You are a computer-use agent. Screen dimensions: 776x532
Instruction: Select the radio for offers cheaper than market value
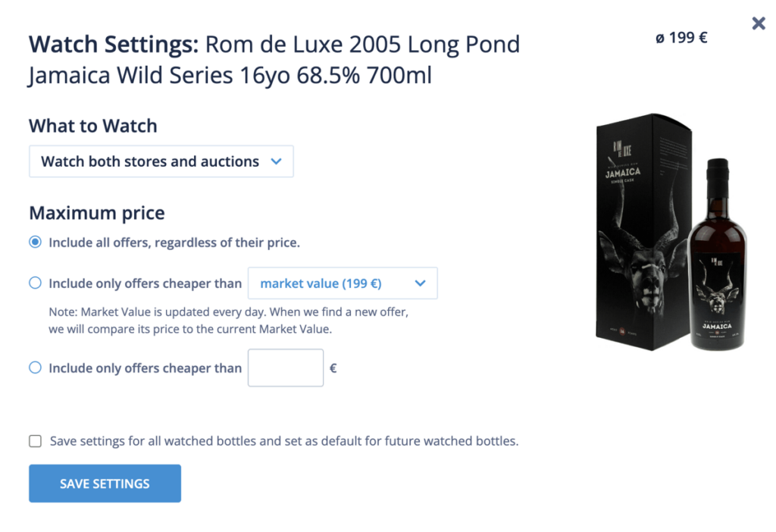[x=35, y=283]
